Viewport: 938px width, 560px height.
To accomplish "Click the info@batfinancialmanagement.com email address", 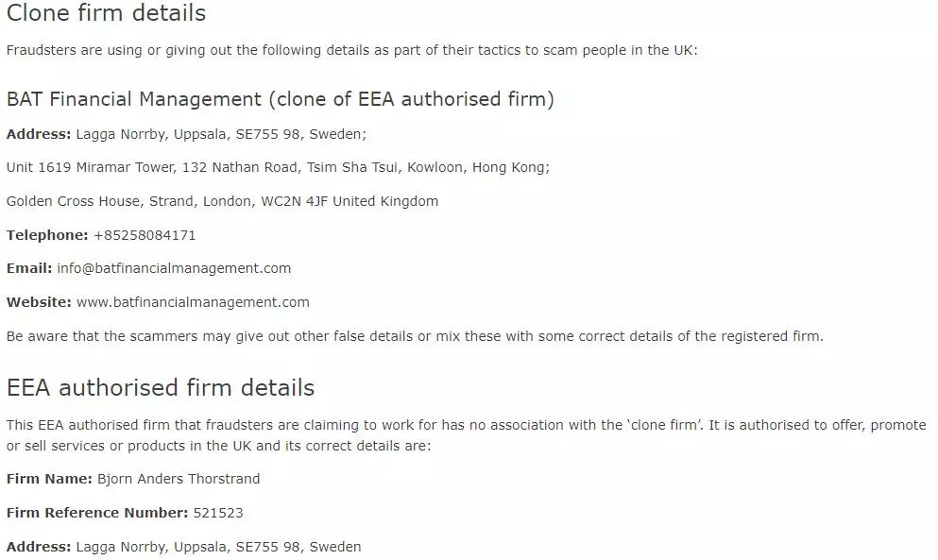I will [174, 268].
